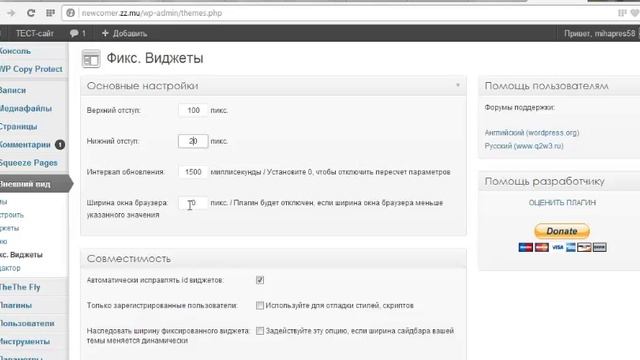The width and height of the screenshot is (640, 360).
Task: Open Фикс. Виджеты submenu item
Action: coord(21,255)
